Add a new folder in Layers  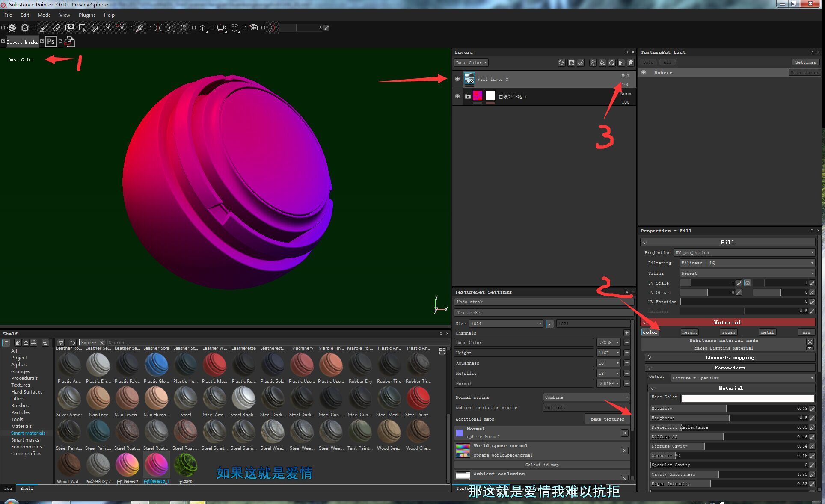[x=621, y=63]
